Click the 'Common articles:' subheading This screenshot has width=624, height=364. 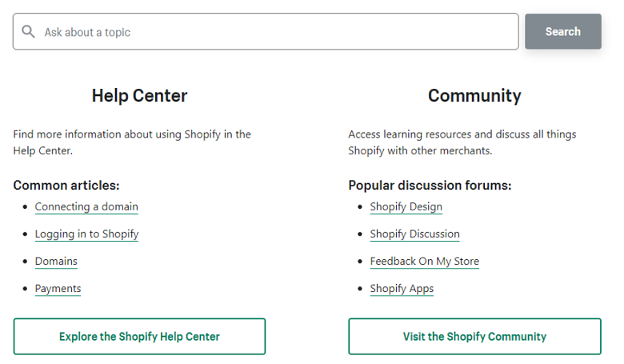click(x=66, y=186)
